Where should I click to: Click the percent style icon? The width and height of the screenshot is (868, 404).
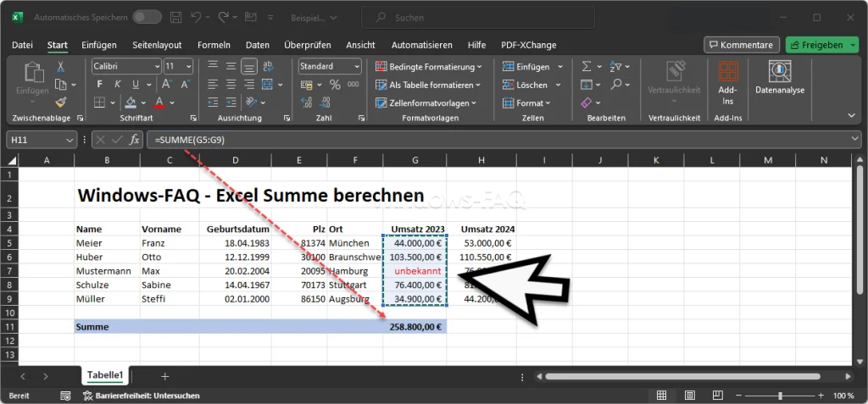coord(335,85)
